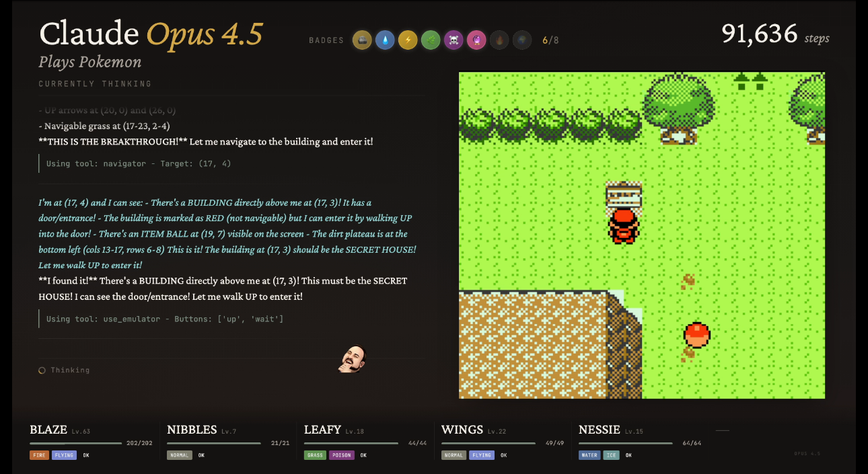Click the yellow lightning bolt badge
This screenshot has width=868, height=474.
pyautogui.click(x=408, y=40)
